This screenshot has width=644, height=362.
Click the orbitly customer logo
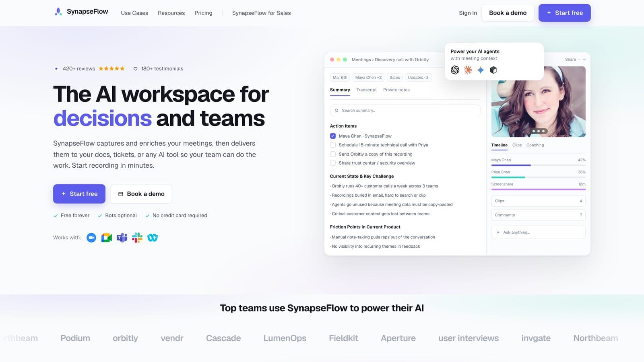(125, 338)
